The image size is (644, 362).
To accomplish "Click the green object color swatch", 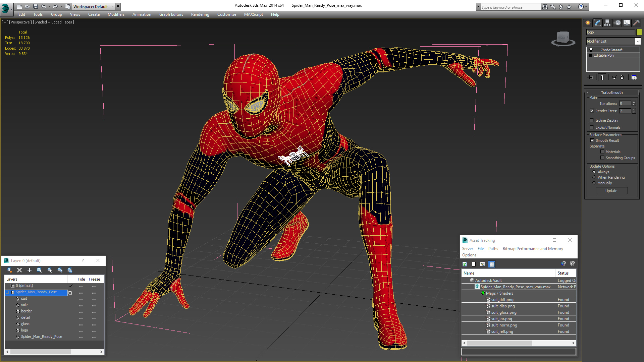I will click(639, 32).
